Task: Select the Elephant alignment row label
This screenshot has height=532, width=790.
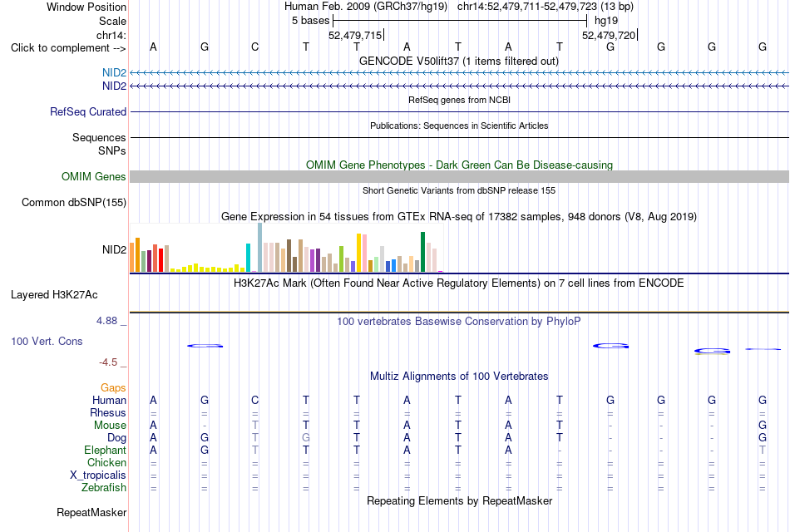Action: pyautogui.click(x=105, y=450)
